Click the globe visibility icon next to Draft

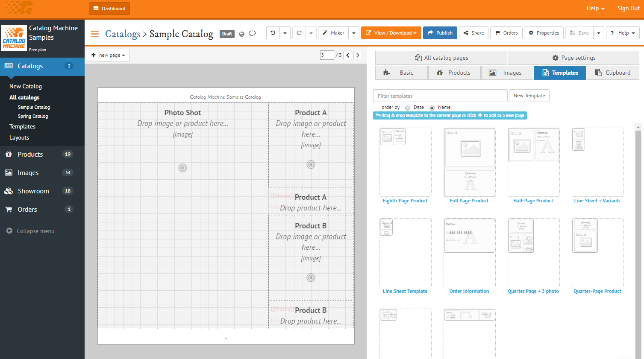pyautogui.click(x=241, y=34)
